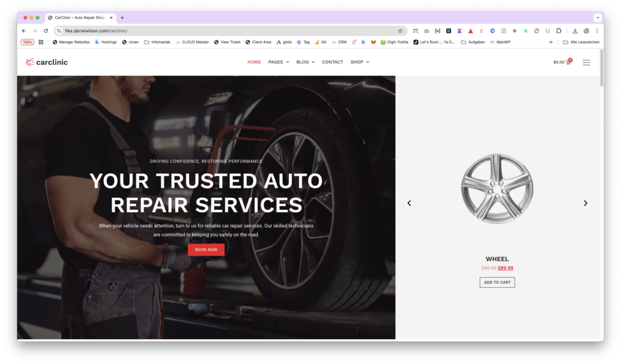Open the Client Area bookmark
This screenshot has width=621, height=364.
click(x=258, y=42)
